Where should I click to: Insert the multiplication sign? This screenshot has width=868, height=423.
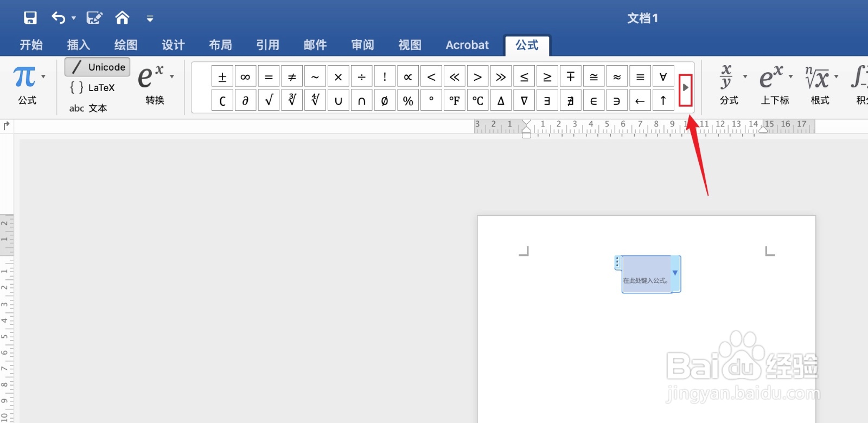pos(338,76)
